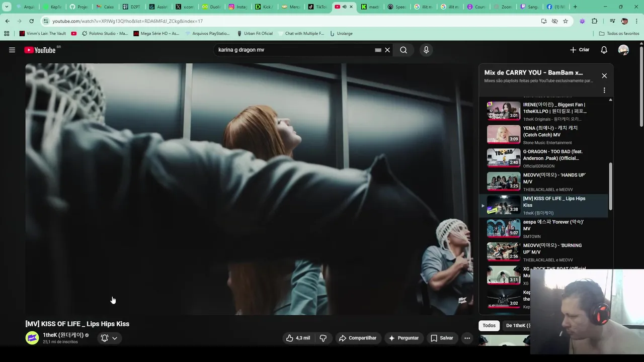Screen dimensions: 644x362
Task: Open a new browser tab with plus
Action: tap(575, 7)
